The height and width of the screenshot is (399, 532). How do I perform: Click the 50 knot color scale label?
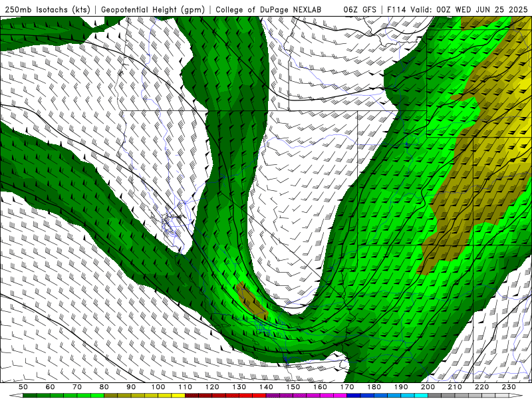click(x=23, y=387)
